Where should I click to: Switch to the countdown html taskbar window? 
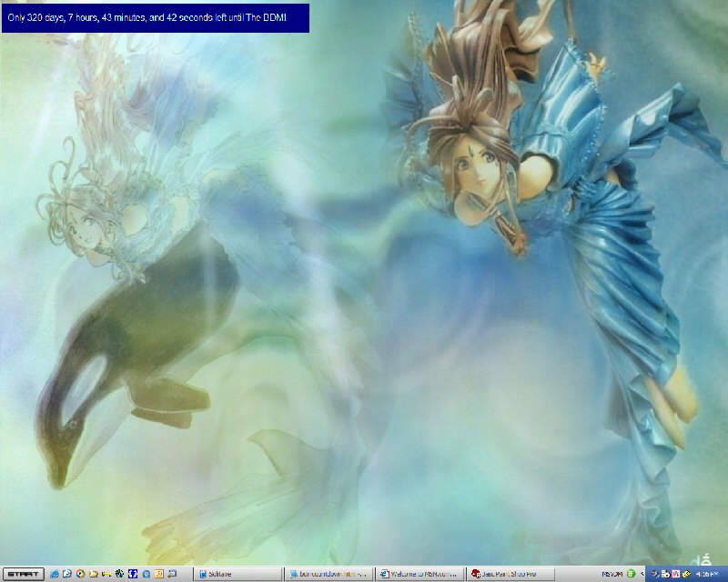pos(329,574)
